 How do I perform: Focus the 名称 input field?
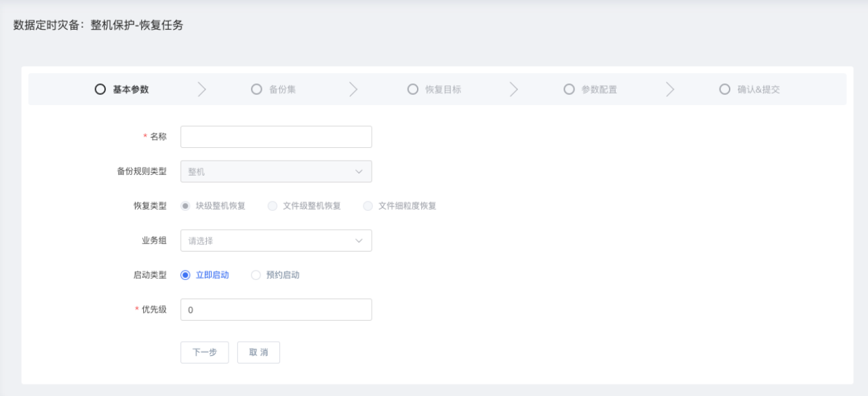276,137
